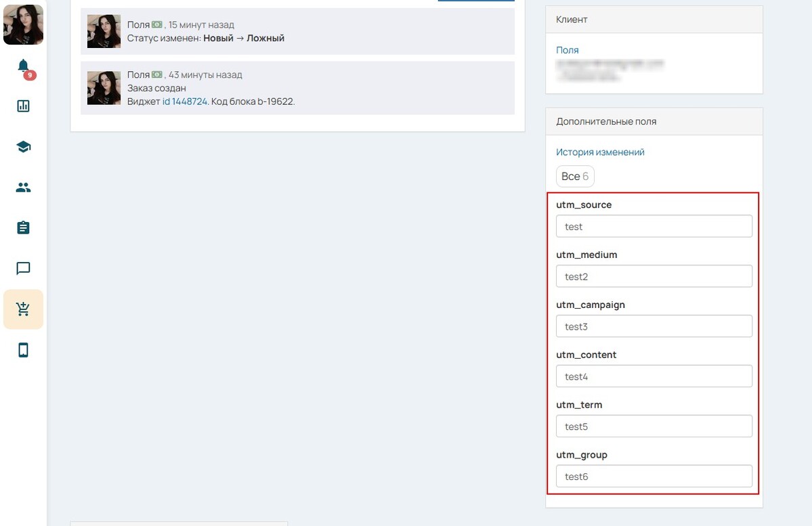
Task: Open widget link id 1448724
Action: point(184,102)
